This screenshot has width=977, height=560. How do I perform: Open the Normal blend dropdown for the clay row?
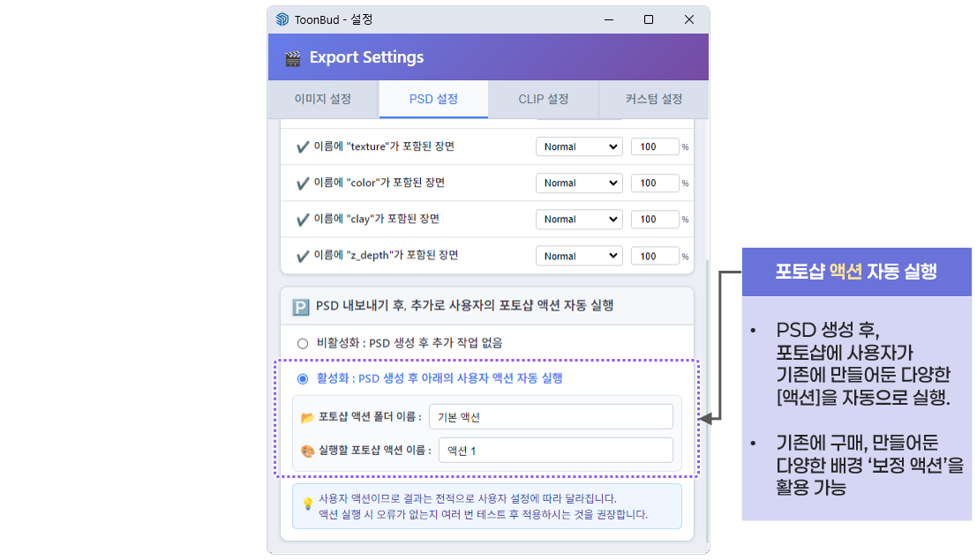click(x=579, y=219)
